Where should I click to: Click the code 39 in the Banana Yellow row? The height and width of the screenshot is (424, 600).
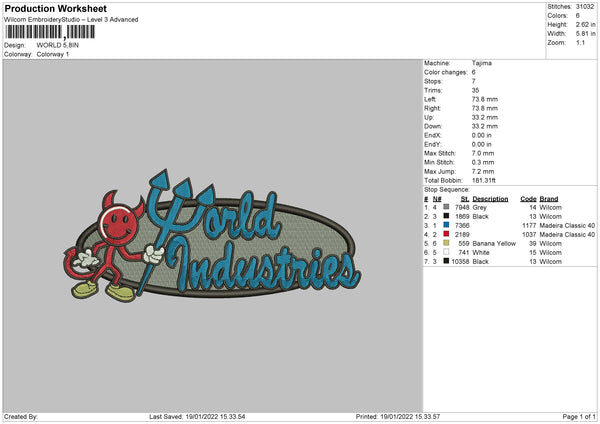pyautogui.click(x=533, y=244)
